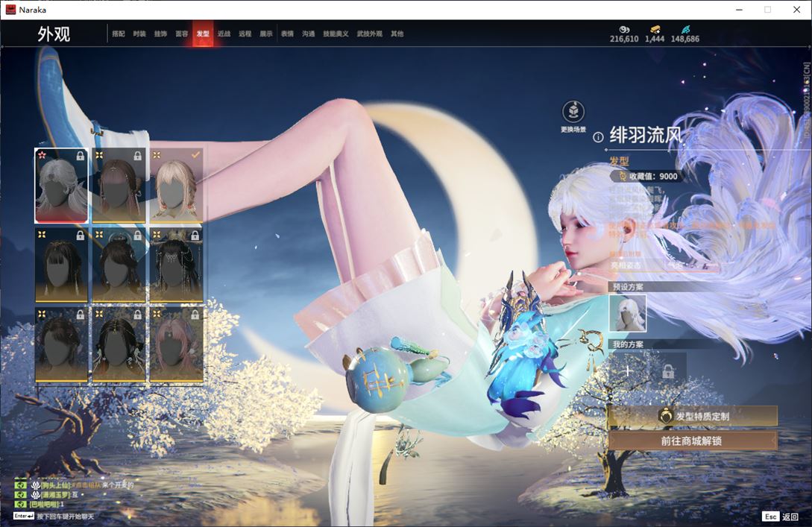Click the checkmark on the equipped blonde braid hairstyle

coord(195,155)
